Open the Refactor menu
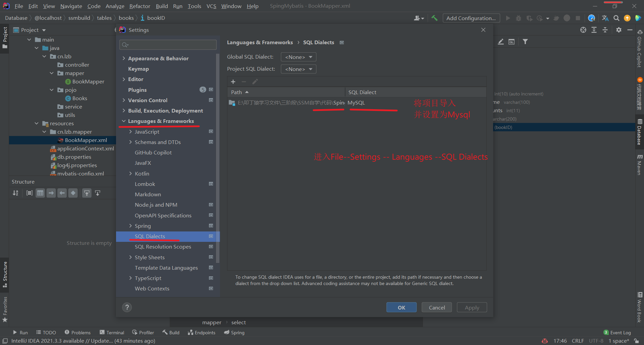Screen dimensions: 644x345 tap(140, 6)
